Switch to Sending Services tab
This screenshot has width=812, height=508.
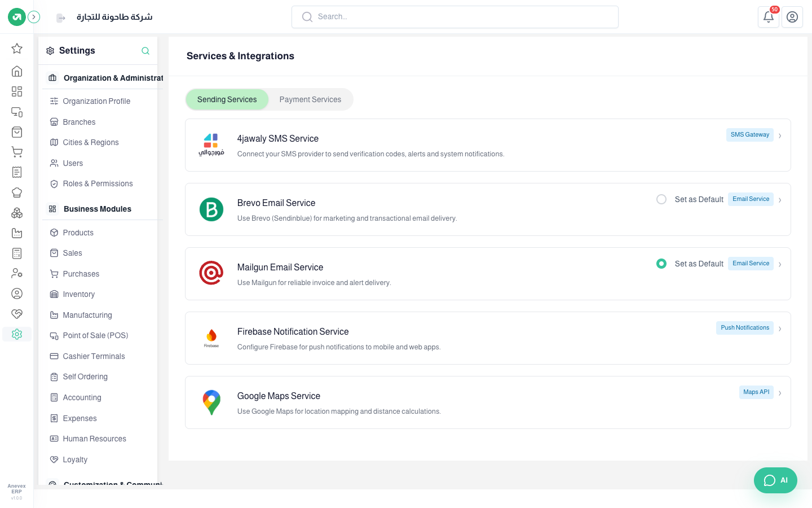(227, 99)
